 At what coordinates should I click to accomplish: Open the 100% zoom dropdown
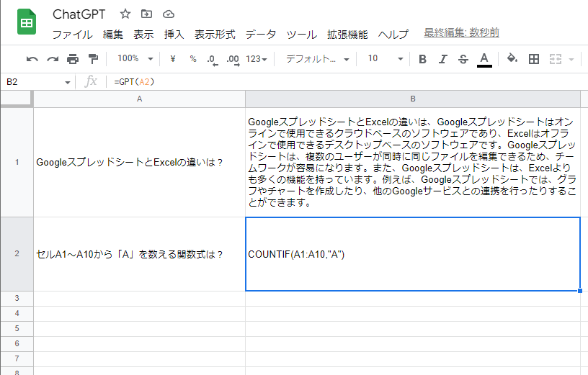tap(135, 59)
